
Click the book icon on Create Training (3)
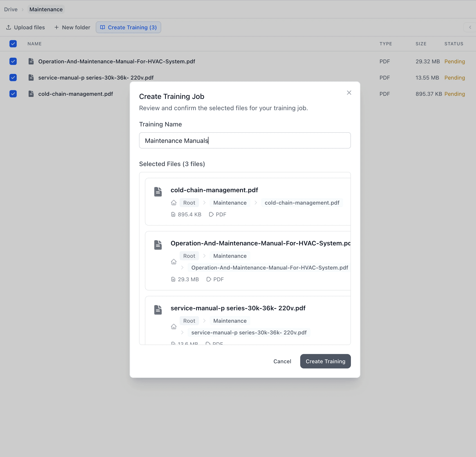coord(103,27)
